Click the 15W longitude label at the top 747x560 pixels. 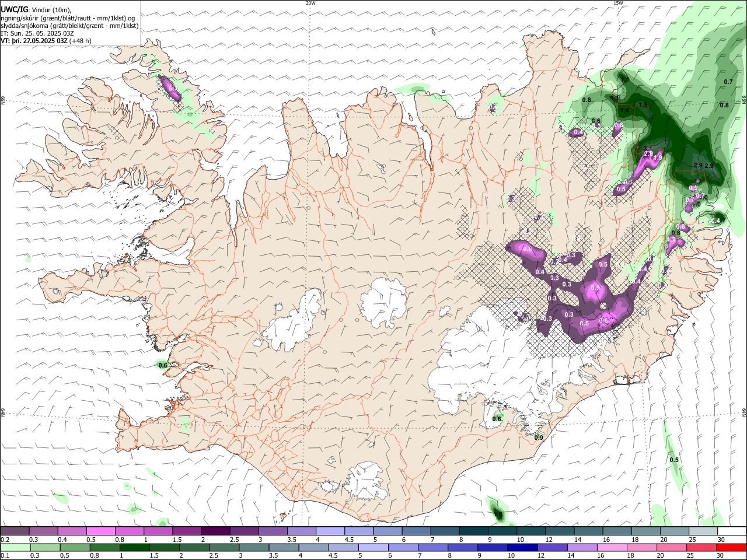pyautogui.click(x=618, y=3)
